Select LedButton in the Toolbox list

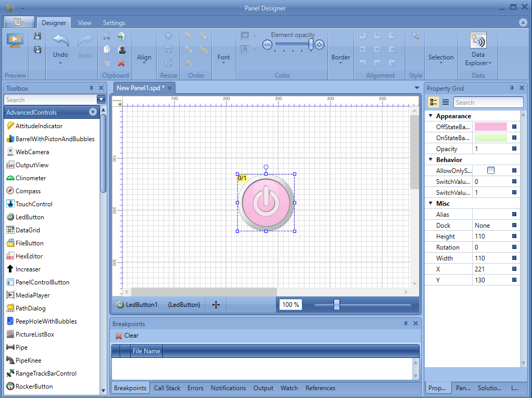click(x=30, y=217)
